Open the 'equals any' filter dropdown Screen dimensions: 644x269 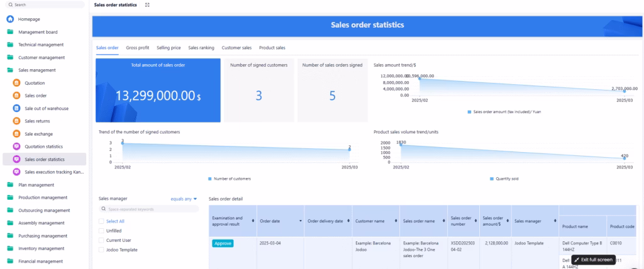[x=184, y=199]
